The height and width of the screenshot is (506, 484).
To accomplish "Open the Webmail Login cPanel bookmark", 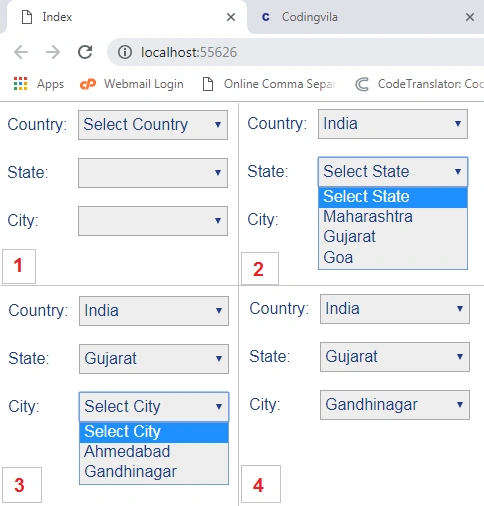I will (132, 84).
